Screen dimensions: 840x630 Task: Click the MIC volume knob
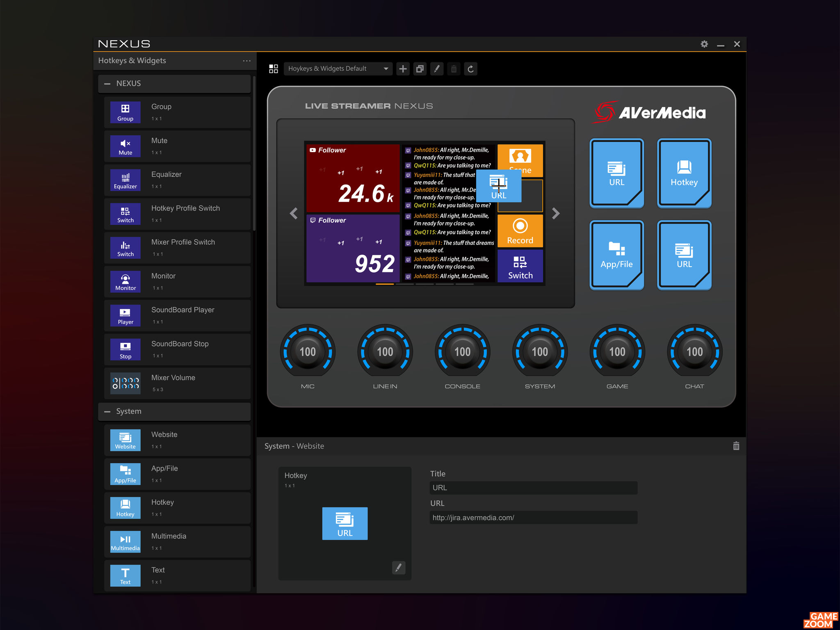[x=308, y=352]
